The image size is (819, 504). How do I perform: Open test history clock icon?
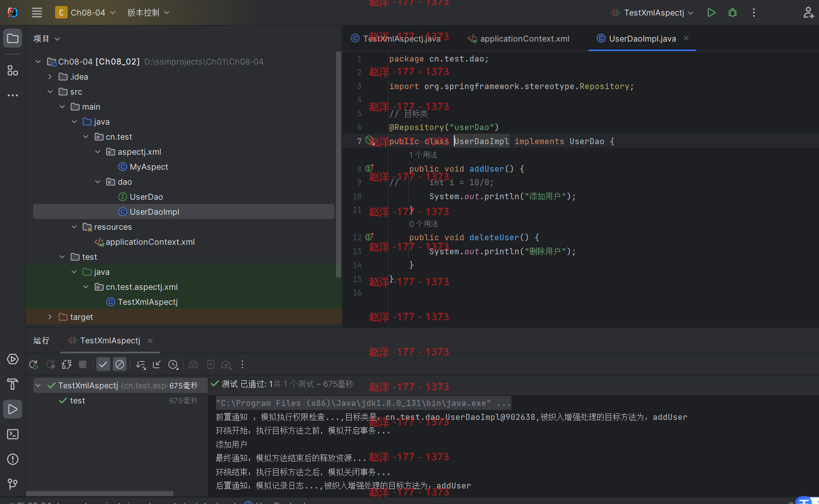pos(173,364)
